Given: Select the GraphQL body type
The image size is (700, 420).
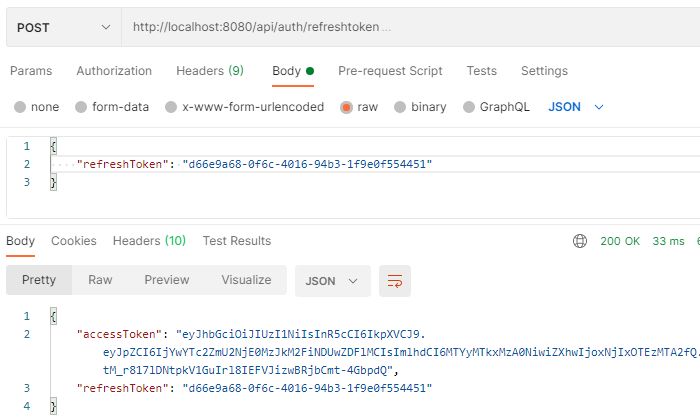Looking at the screenshot, I should click(496, 107).
